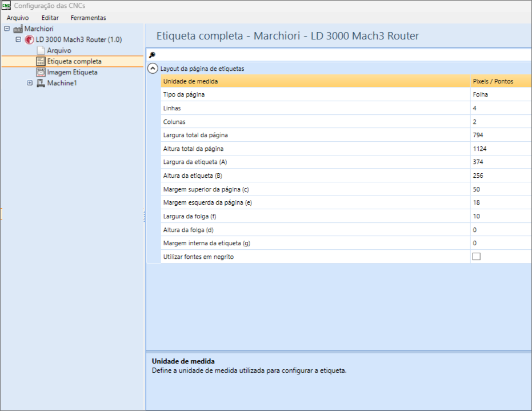The width and height of the screenshot is (532, 411).
Task: Edit the Linhas value 4
Action: coord(501,108)
